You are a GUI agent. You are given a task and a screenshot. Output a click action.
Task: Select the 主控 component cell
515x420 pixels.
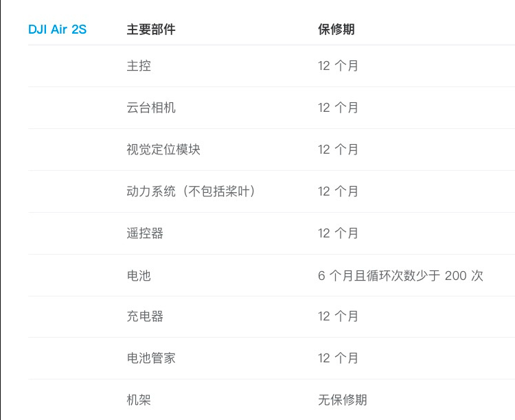pos(139,66)
